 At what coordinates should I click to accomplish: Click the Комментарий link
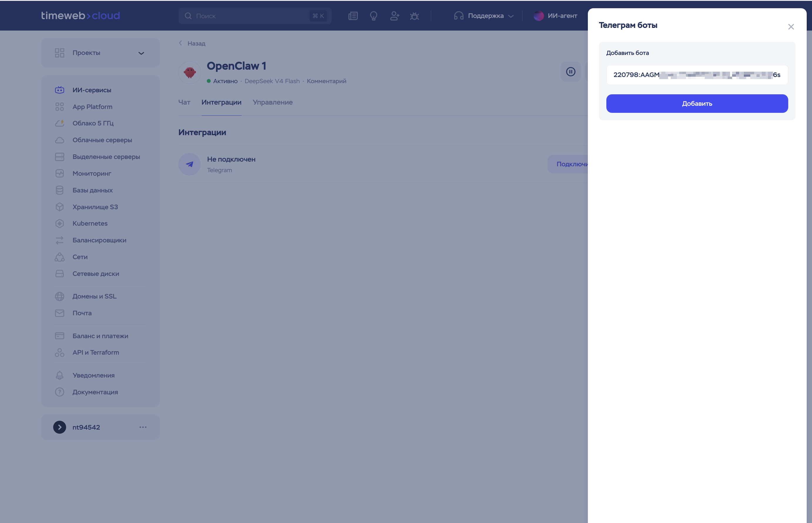pyautogui.click(x=327, y=81)
